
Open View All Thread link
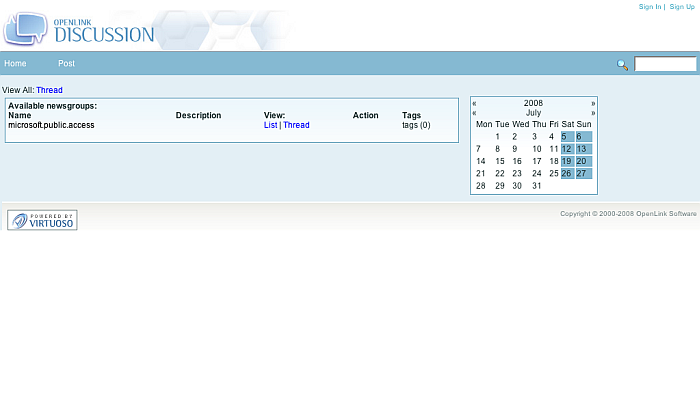click(x=49, y=90)
